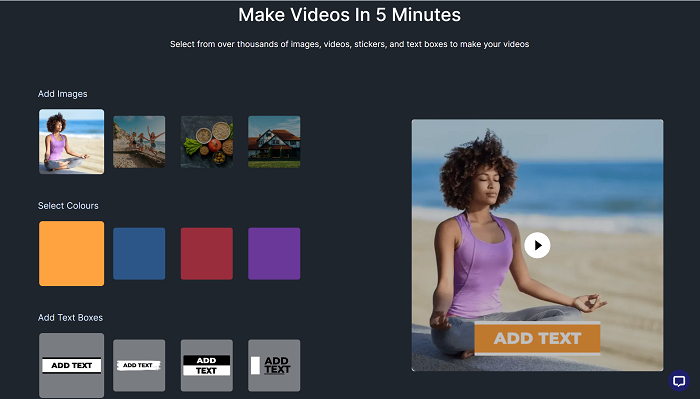Viewport: 700px width, 399px height.
Task: Select the food bowls and vegetables image
Action: [x=207, y=141]
